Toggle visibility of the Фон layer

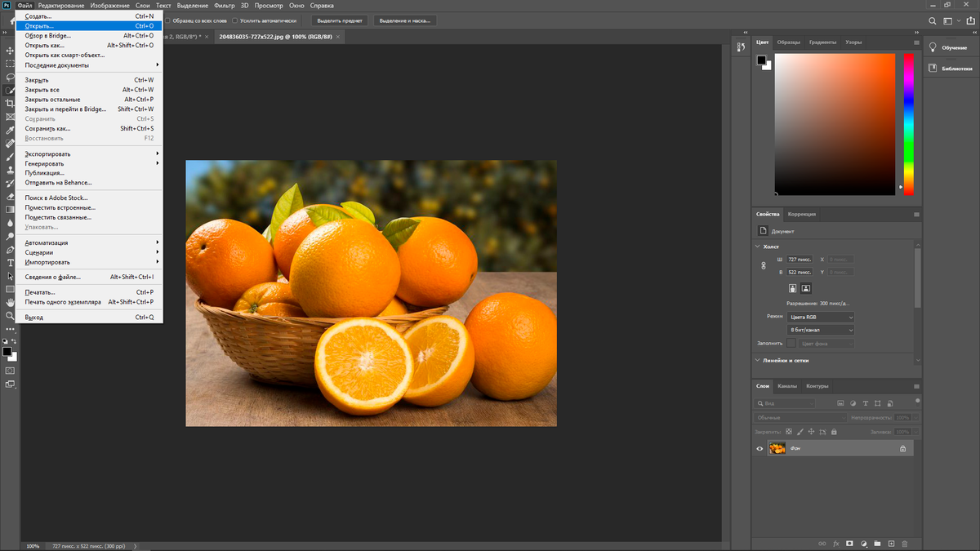[759, 448]
